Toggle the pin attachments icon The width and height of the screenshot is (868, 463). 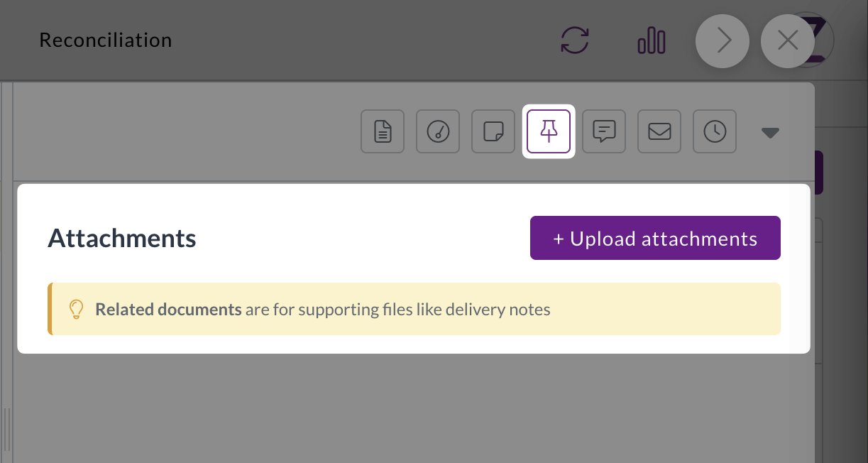click(549, 131)
